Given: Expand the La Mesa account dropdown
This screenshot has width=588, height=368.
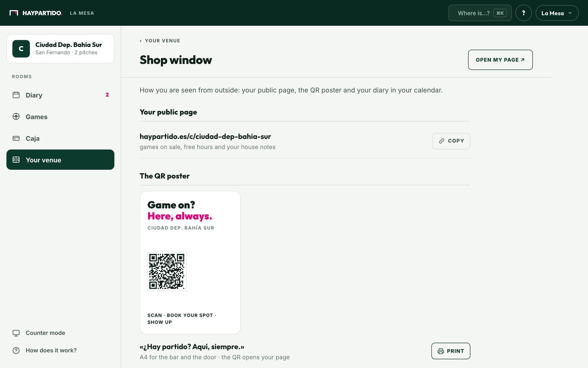Looking at the screenshot, I should pyautogui.click(x=557, y=13).
